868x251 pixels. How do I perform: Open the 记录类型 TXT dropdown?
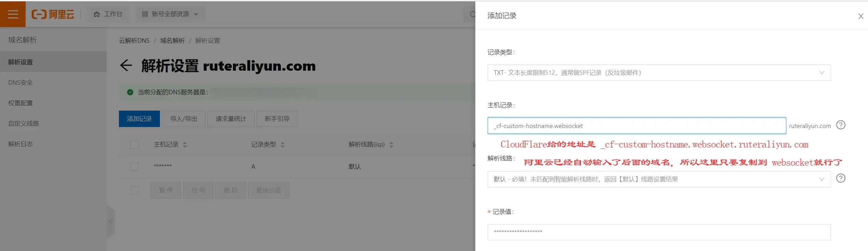pyautogui.click(x=659, y=73)
